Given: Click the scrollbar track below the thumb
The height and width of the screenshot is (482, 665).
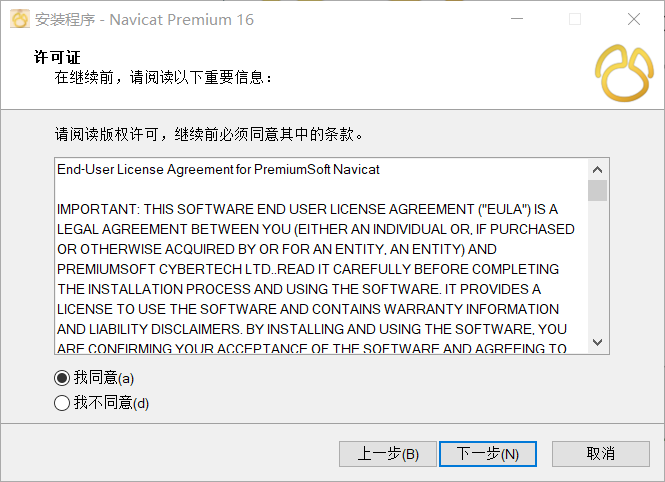Looking at the screenshot, I should [x=598, y=266].
